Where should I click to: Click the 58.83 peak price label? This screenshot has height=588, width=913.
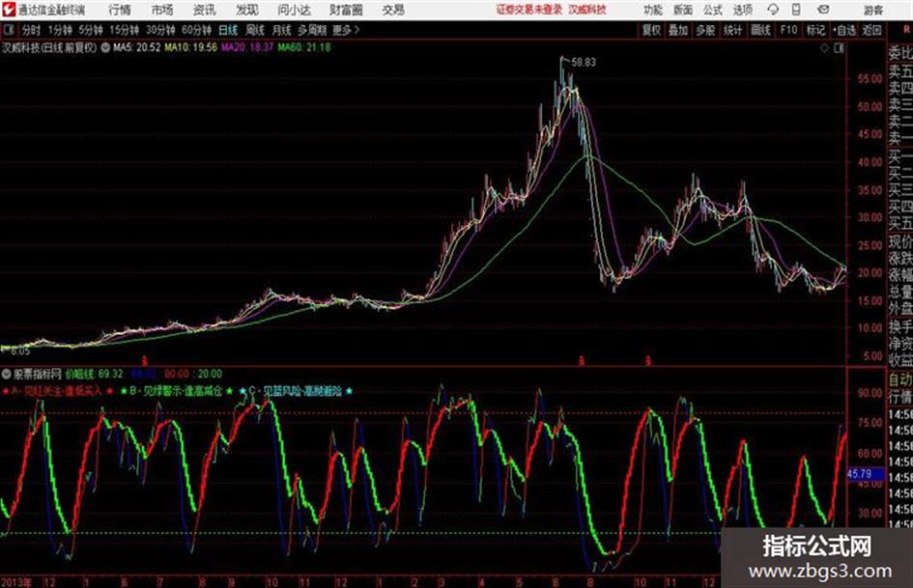coord(584,62)
